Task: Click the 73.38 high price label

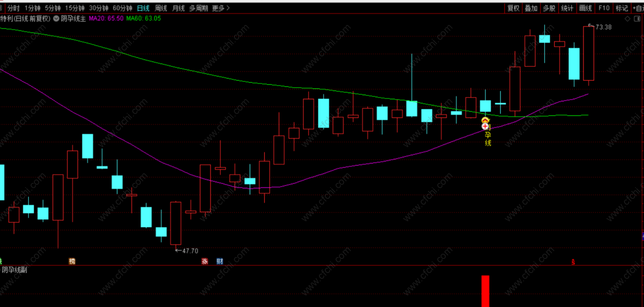Action: tap(603, 27)
